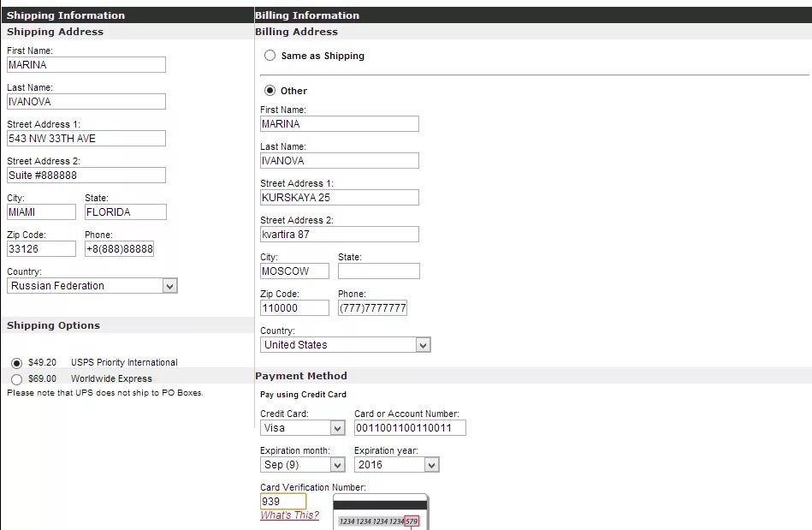Click the USPS Priority International label
This screenshot has height=530, width=812.
(x=124, y=363)
